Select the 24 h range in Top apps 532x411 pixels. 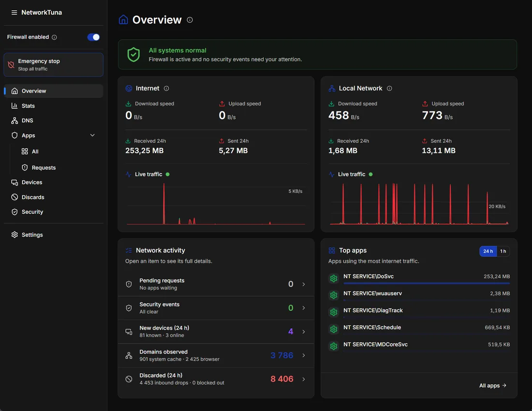tap(488, 251)
